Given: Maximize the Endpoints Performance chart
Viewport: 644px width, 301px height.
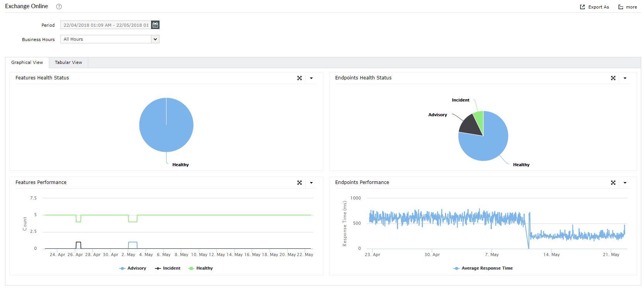Looking at the screenshot, I should coord(613,182).
